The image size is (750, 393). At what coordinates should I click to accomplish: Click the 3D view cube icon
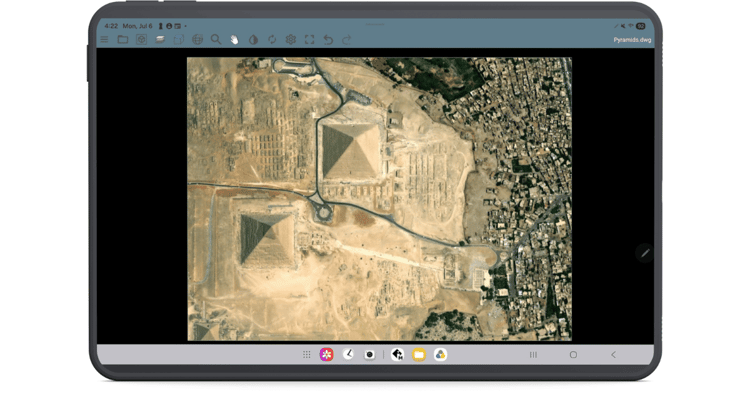pos(141,40)
